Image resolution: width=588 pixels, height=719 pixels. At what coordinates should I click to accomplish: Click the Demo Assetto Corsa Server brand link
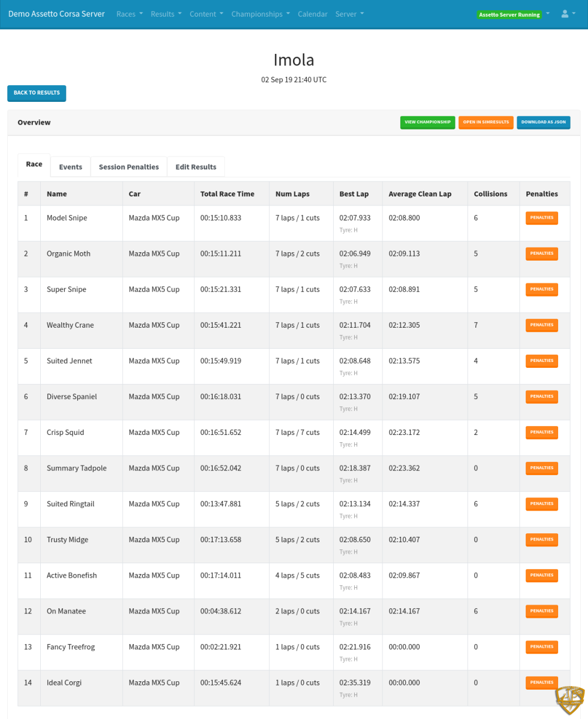click(56, 14)
